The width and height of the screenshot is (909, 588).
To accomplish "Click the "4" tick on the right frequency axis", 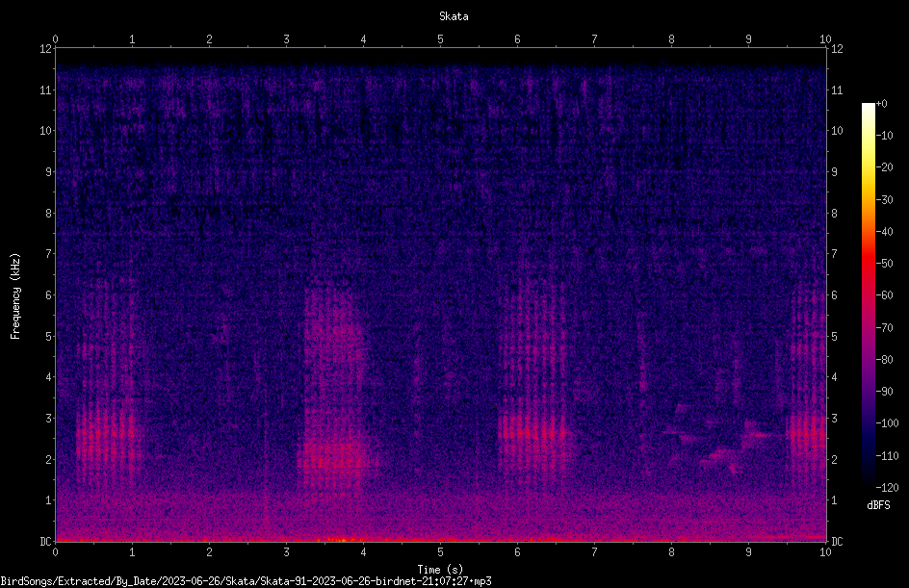I will pos(834,377).
